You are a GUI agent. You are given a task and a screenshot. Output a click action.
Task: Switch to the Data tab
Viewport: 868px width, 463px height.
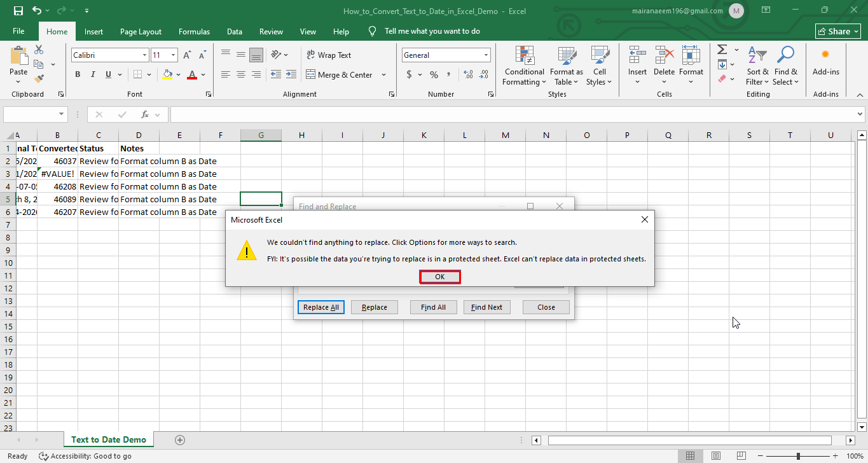235,31
